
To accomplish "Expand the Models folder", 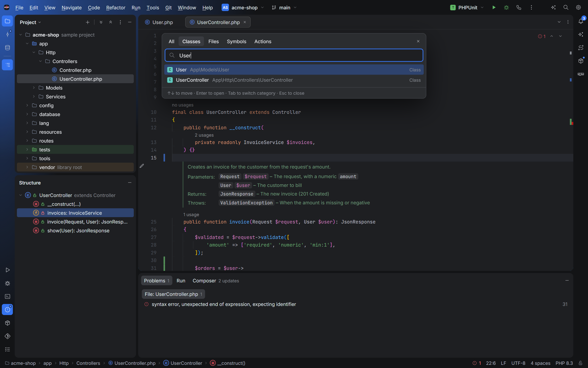I will [34, 88].
